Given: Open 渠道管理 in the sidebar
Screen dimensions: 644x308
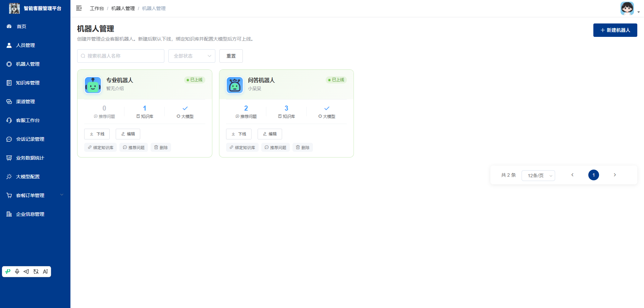Looking at the screenshot, I should tap(35, 102).
